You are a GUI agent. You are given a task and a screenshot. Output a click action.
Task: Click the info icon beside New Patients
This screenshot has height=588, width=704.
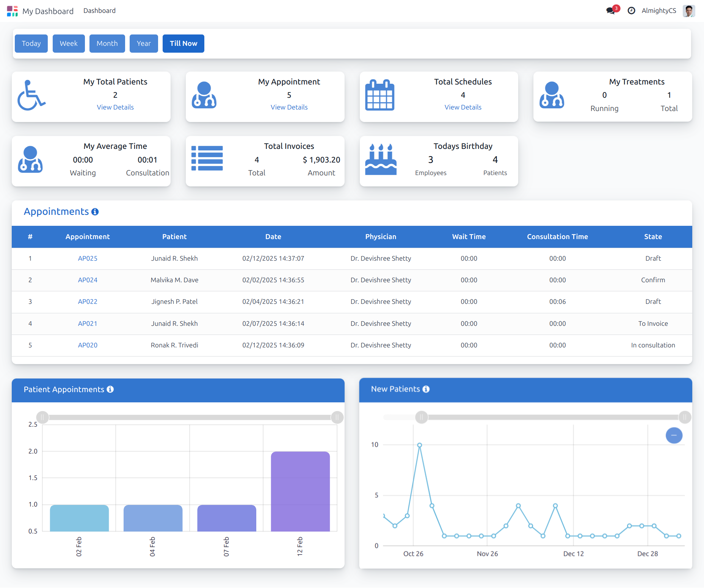[426, 389]
